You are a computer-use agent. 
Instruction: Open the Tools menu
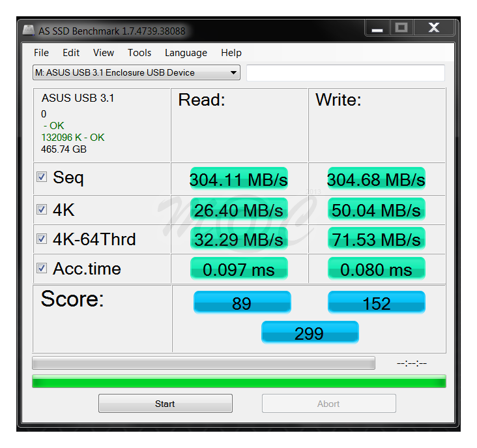tap(139, 53)
